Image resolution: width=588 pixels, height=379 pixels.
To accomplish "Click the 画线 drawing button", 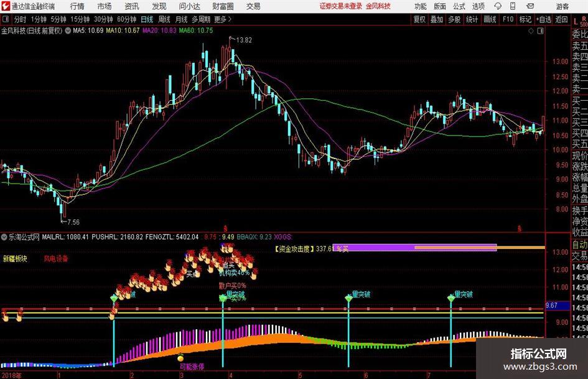I will (490, 19).
